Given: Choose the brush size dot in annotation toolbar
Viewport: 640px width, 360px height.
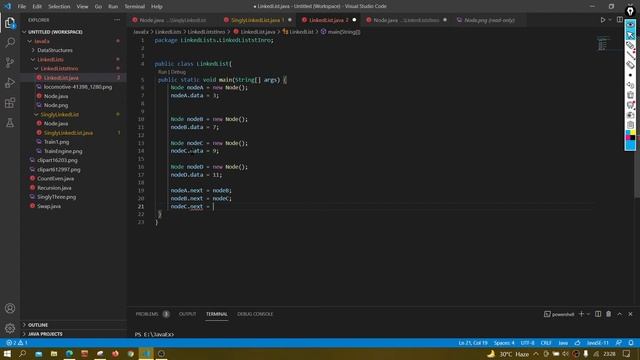Looking at the screenshot, I should click(x=630, y=75).
